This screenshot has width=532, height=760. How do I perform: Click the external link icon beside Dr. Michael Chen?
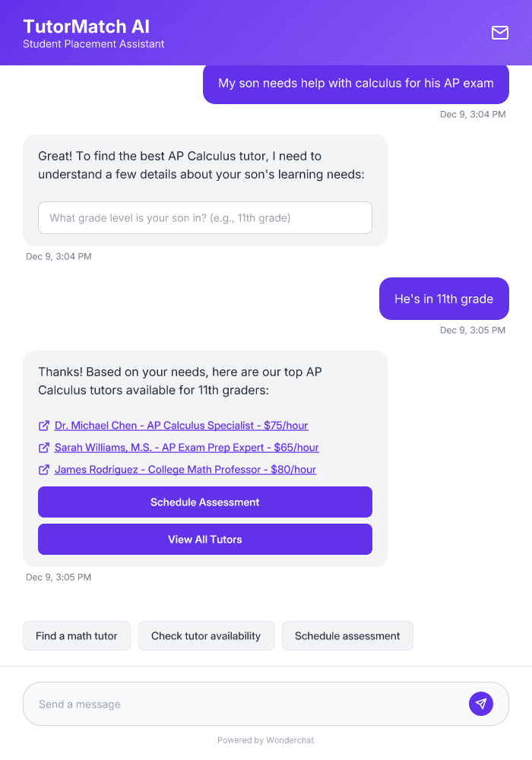[44, 426]
